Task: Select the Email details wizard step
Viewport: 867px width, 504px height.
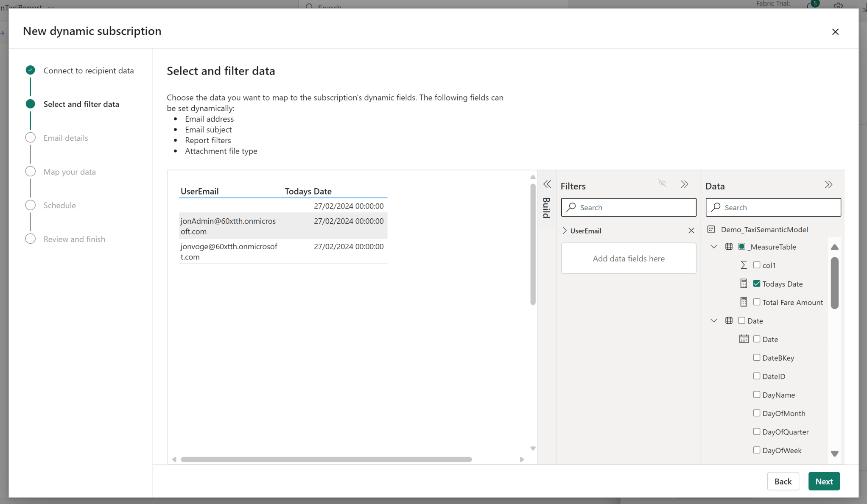Action: point(66,138)
